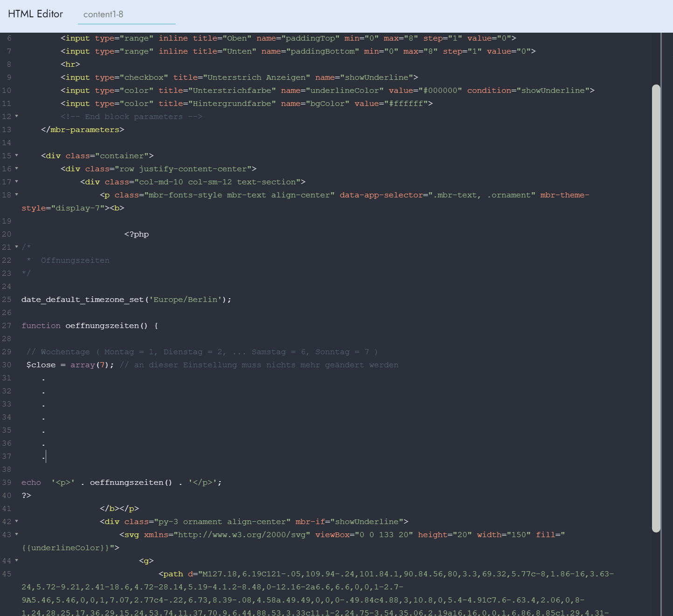Collapse the fold arrow at line 12
673x616 pixels.
(17, 116)
